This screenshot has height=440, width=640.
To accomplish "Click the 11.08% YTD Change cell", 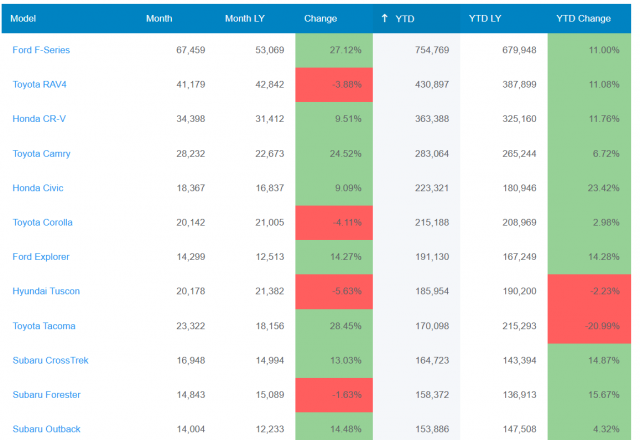I will coord(589,84).
